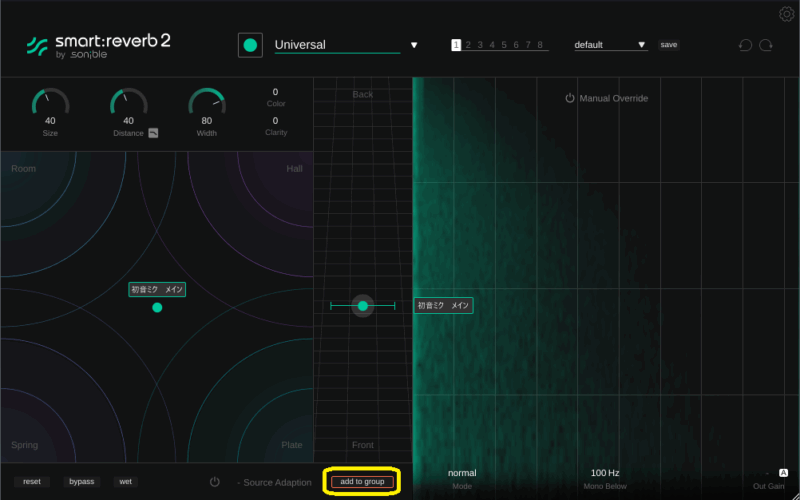Screen dimensions: 800x500
Task: Open the settings gear icon
Action: [786, 14]
